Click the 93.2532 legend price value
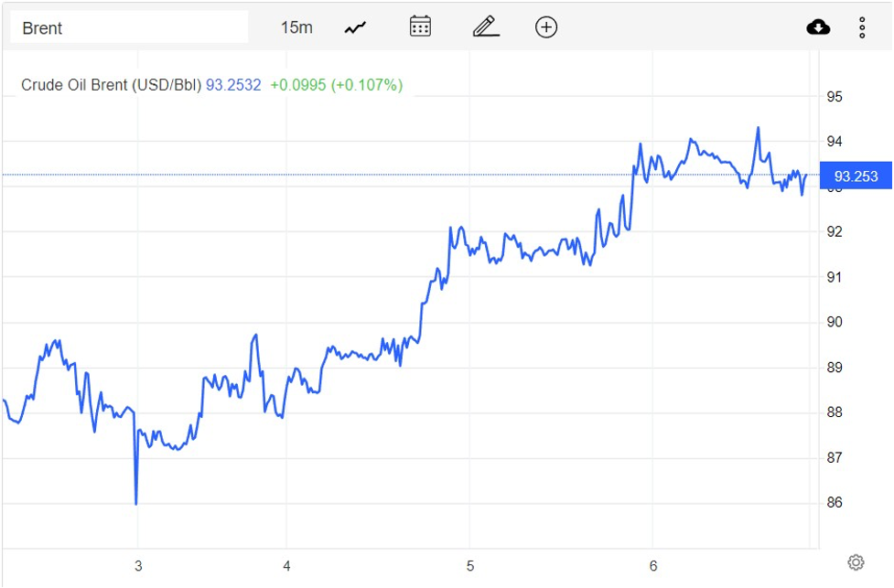The width and height of the screenshot is (894, 588). pos(233,85)
